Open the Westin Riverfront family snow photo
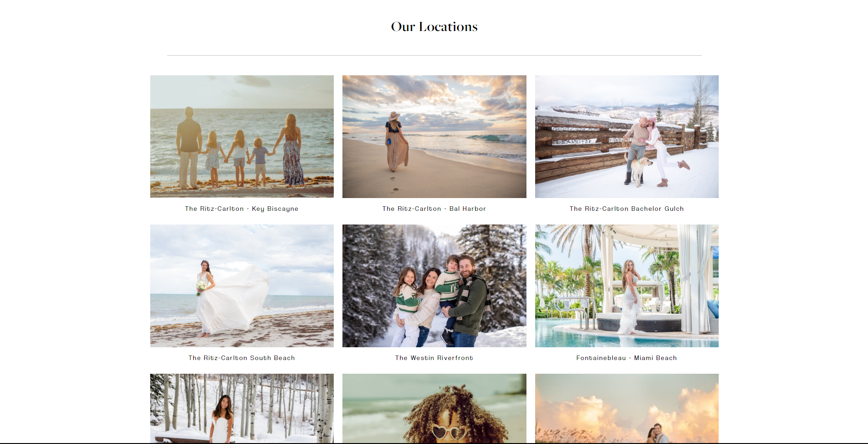Viewport: 868px width, 444px height. point(434,286)
